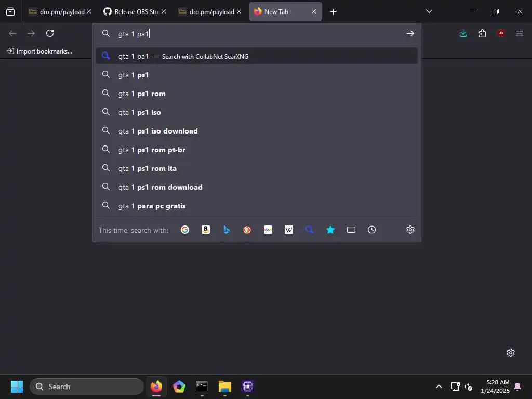
Task: Open network status tray icon
Action: tap(455, 387)
